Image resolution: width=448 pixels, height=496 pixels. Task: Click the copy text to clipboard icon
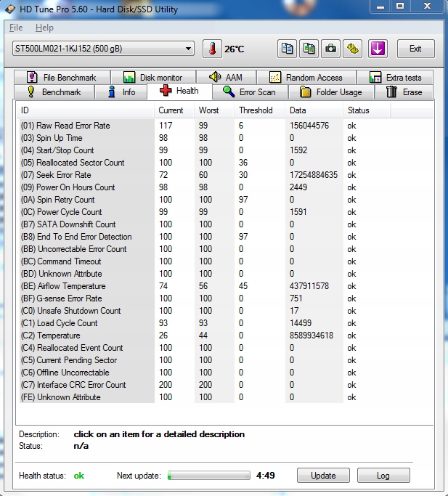[287, 49]
